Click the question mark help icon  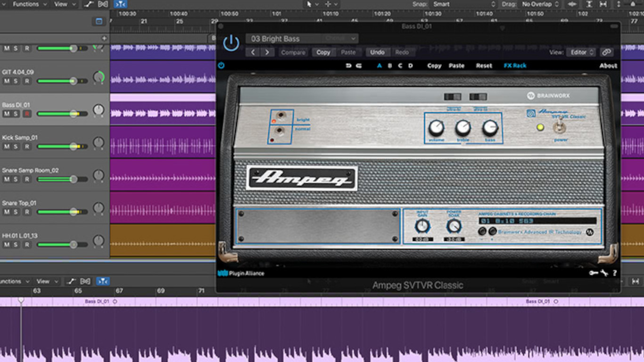615,273
